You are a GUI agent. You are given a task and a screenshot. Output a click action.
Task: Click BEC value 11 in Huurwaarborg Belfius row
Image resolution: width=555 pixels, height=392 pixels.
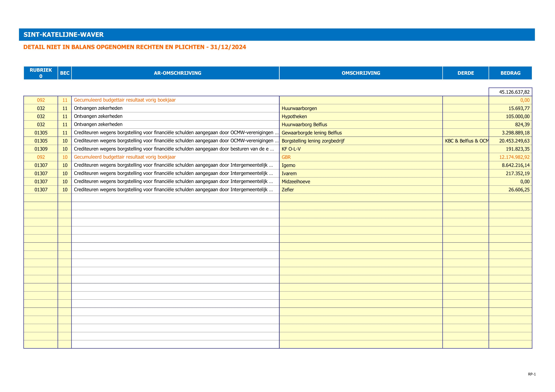65,125
